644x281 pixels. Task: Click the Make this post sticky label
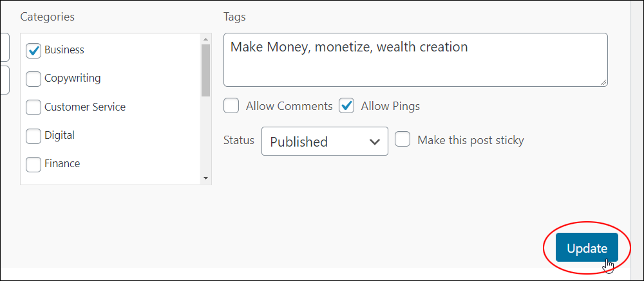[x=471, y=140]
